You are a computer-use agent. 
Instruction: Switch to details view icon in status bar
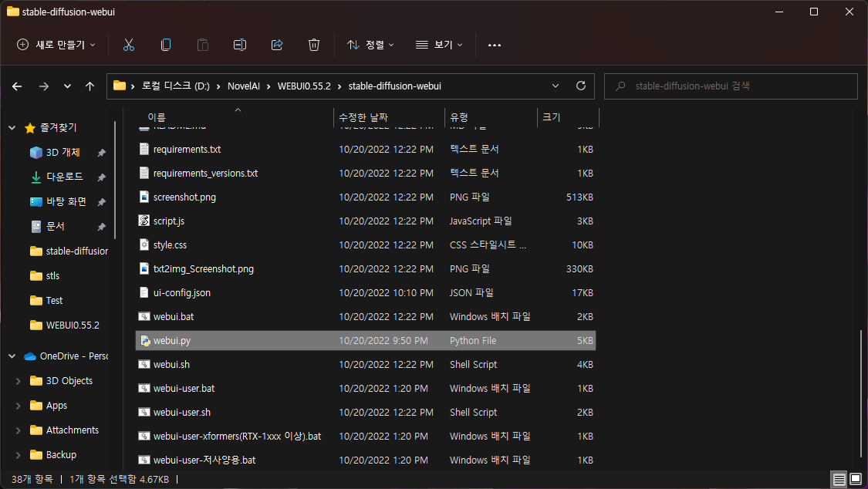click(839, 479)
